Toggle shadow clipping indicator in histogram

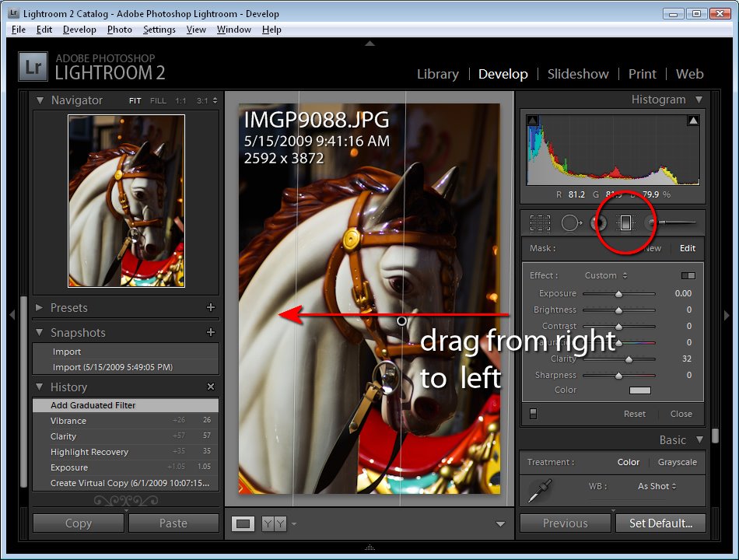(533, 121)
